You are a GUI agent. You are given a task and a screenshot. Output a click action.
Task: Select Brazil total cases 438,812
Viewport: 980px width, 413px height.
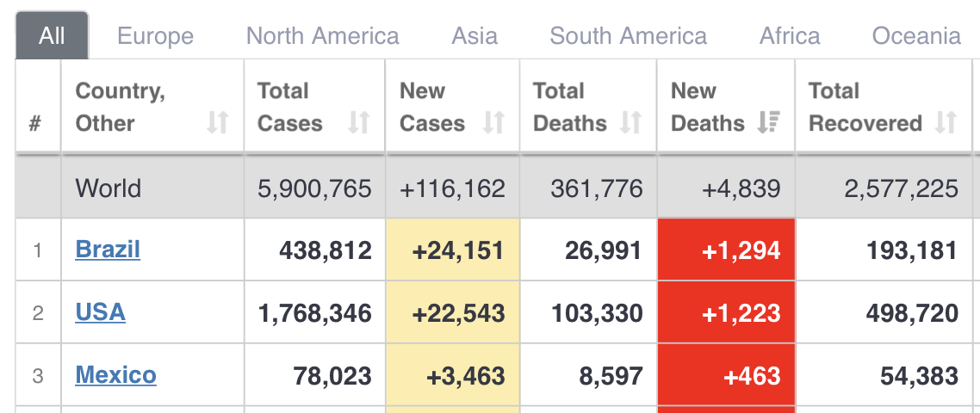325,250
